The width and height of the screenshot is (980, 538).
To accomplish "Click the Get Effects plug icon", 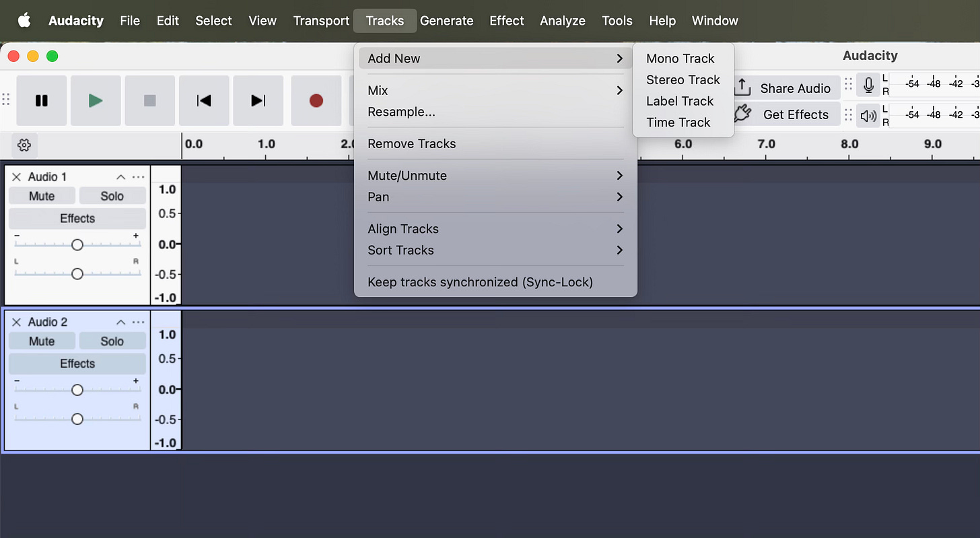I will tap(742, 113).
